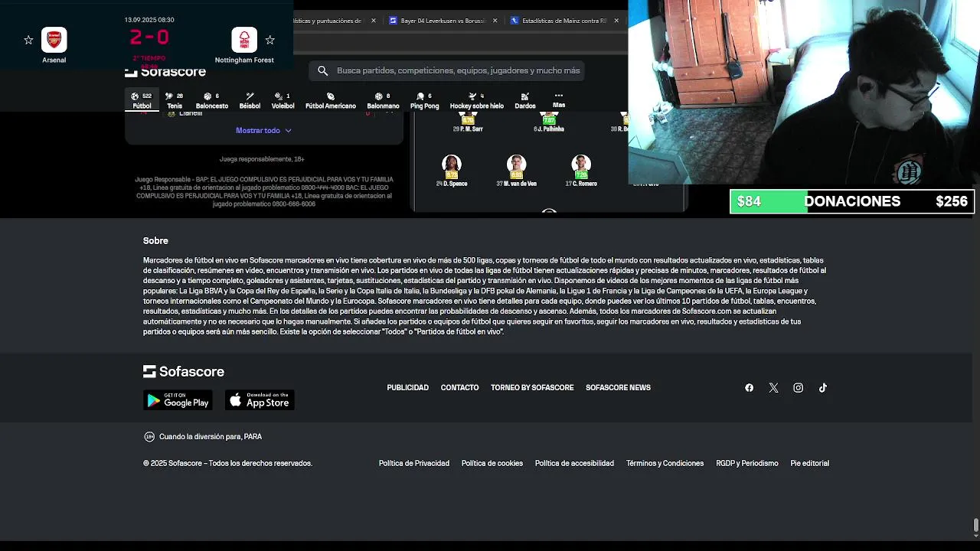Click the Cuando la diversión para, PARA text
The width and height of the screenshot is (980, 551).
point(211,437)
